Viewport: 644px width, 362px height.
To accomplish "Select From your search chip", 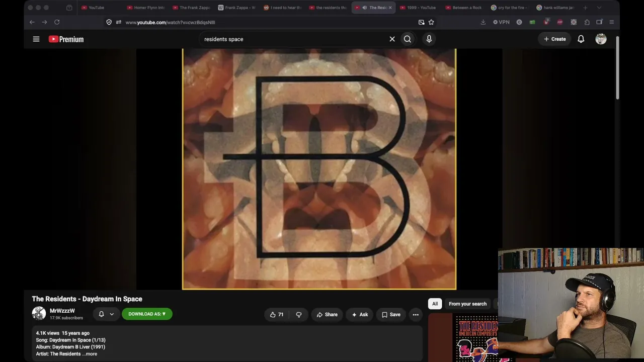I will (467, 304).
